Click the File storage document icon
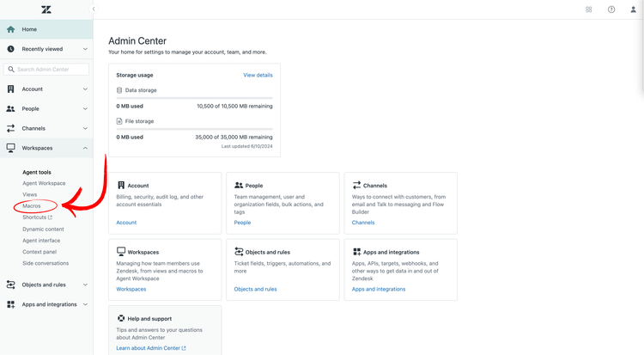Image resolution: width=644 pixels, height=355 pixels. 119,121
